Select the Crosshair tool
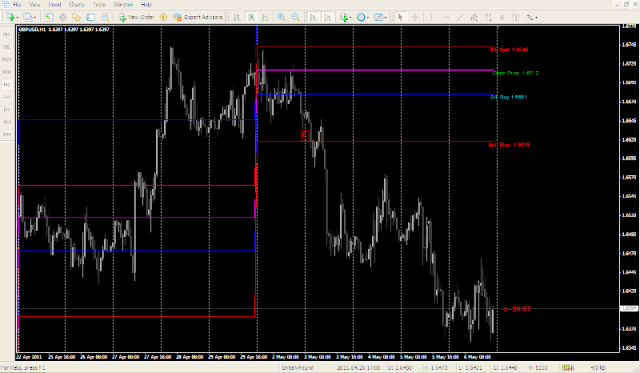The height and width of the screenshot is (373, 640). coord(415,17)
